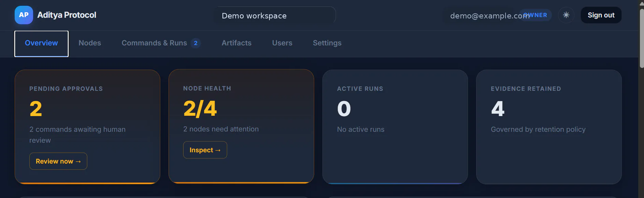Click "2 commands awaiting human review" text
The height and width of the screenshot is (198, 644).
pos(77,135)
